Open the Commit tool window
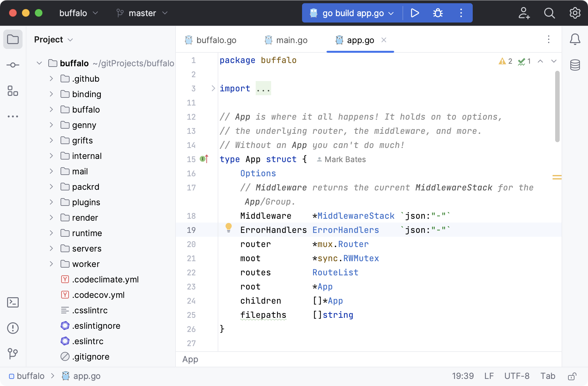The height and width of the screenshot is (386, 588). point(13,65)
